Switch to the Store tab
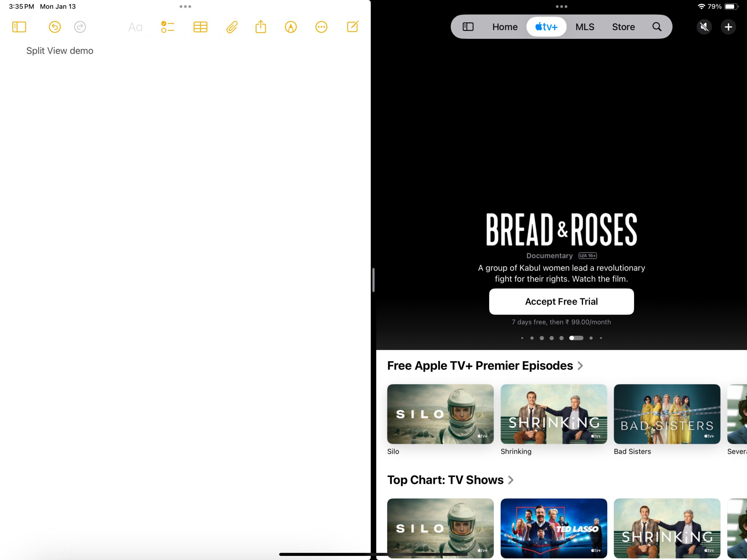Image resolution: width=747 pixels, height=560 pixels. (x=623, y=27)
